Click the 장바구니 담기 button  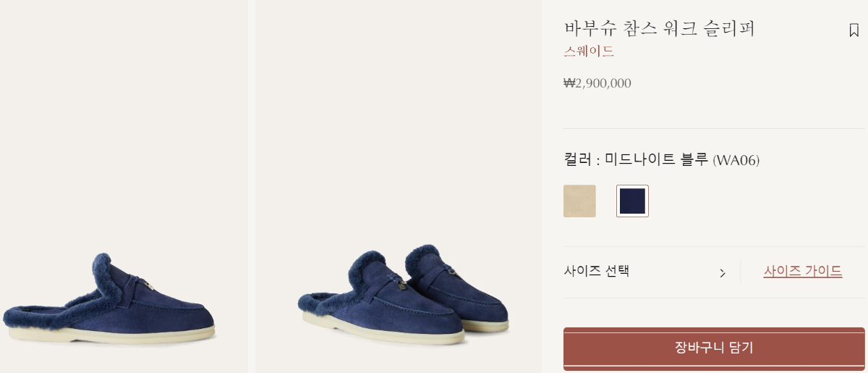(714, 348)
